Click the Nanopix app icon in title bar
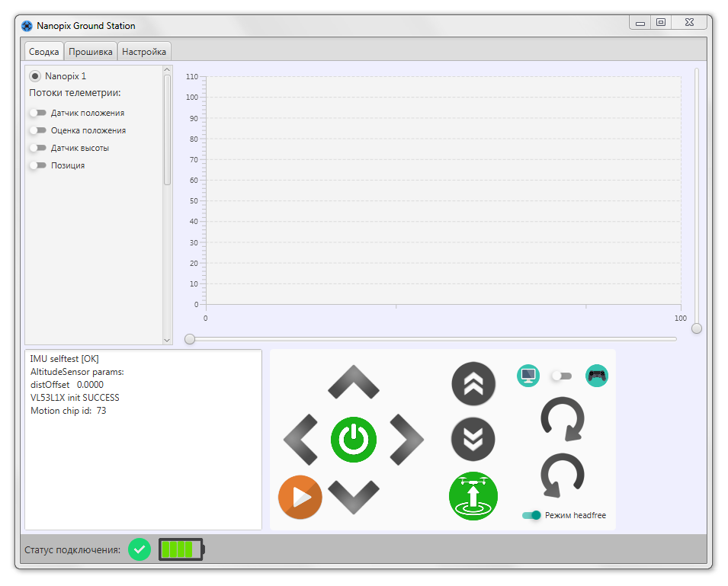The height and width of the screenshot is (586, 728). [27, 26]
